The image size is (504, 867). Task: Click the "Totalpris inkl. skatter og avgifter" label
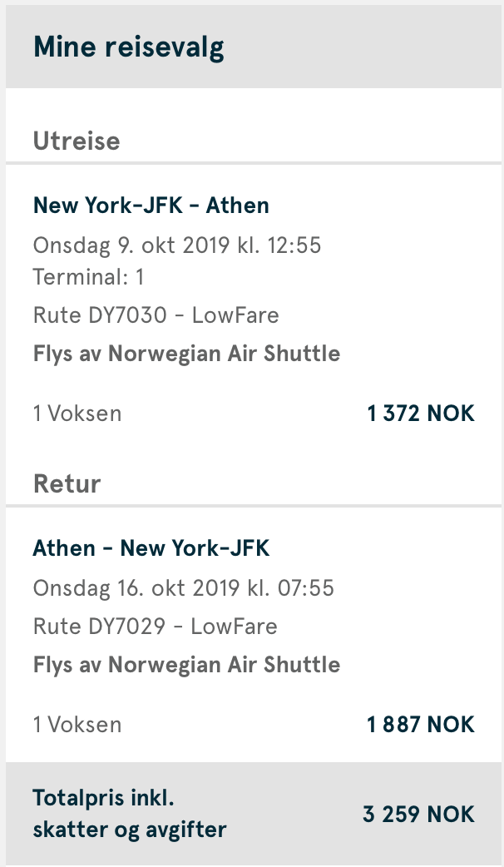pos(130,814)
